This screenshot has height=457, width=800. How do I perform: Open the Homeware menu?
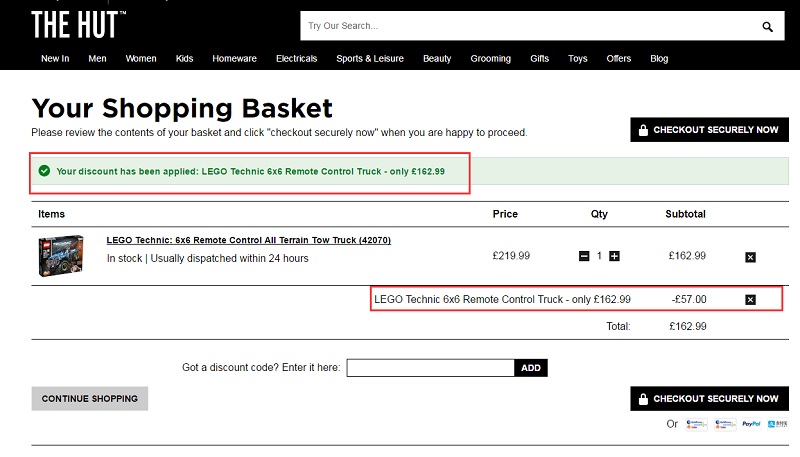(234, 59)
